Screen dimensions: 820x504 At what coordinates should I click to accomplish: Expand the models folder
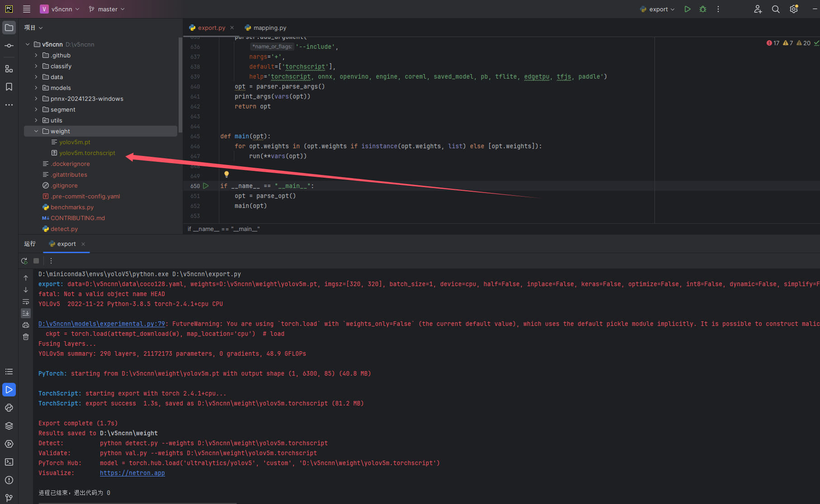tap(36, 88)
